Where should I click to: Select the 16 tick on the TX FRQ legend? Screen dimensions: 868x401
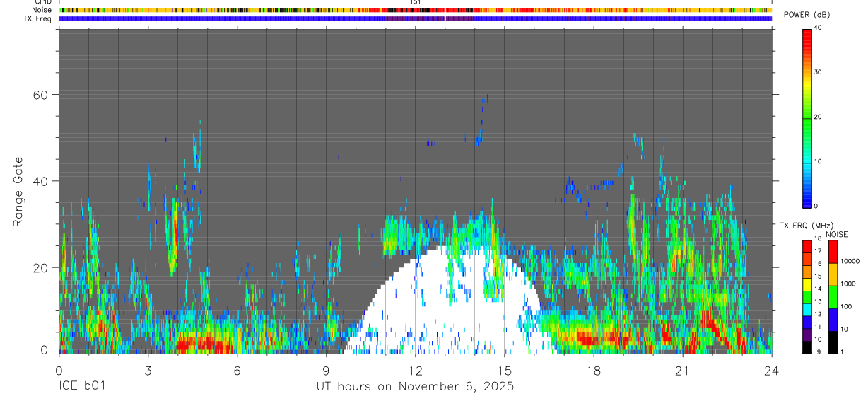click(x=817, y=264)
